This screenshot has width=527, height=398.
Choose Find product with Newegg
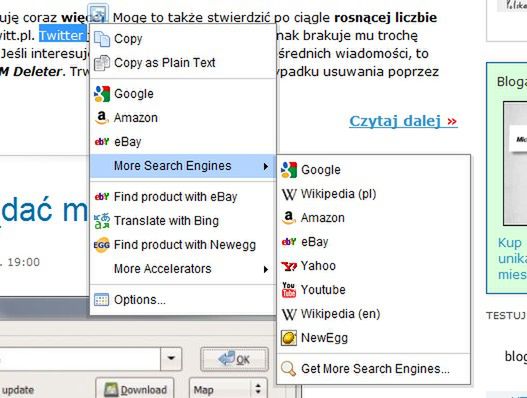pos(183,245)
